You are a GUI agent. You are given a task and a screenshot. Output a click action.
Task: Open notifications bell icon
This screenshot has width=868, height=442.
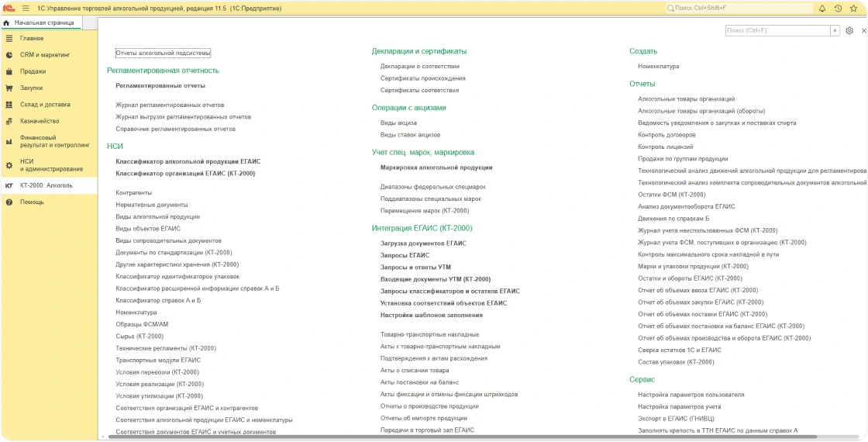point(822,9)
